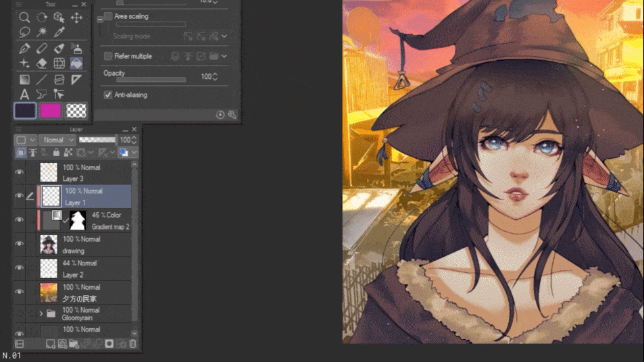Collapse the Area scaling minus expander
This screenshot has width=644, height=362.
100,19
